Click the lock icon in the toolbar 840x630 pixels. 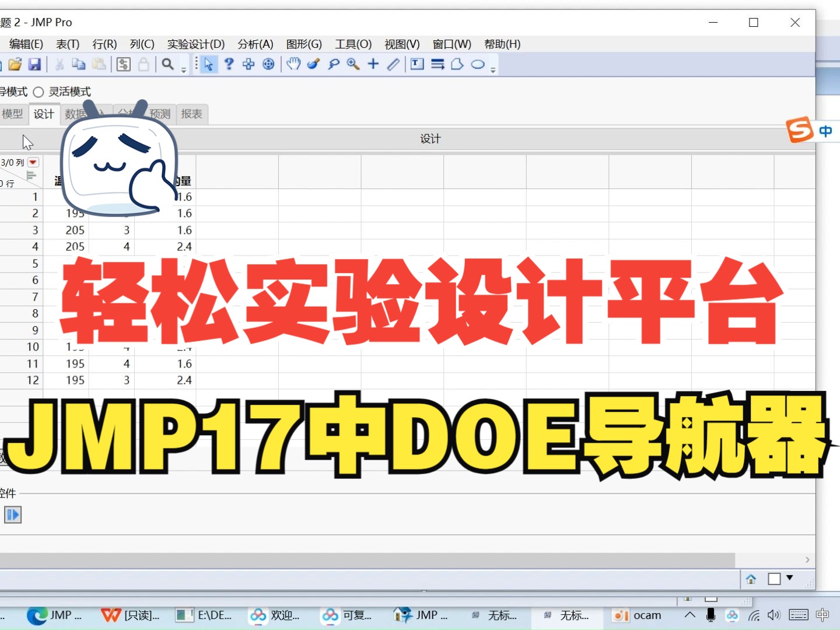click(x=143, y=64)
